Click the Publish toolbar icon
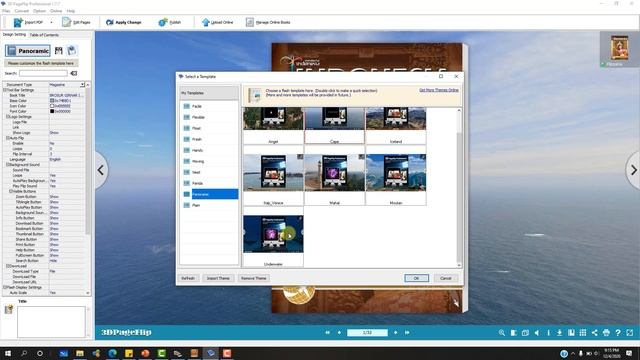Image resolution: width=640 pixels, height=360 pixels. (163, 22)
